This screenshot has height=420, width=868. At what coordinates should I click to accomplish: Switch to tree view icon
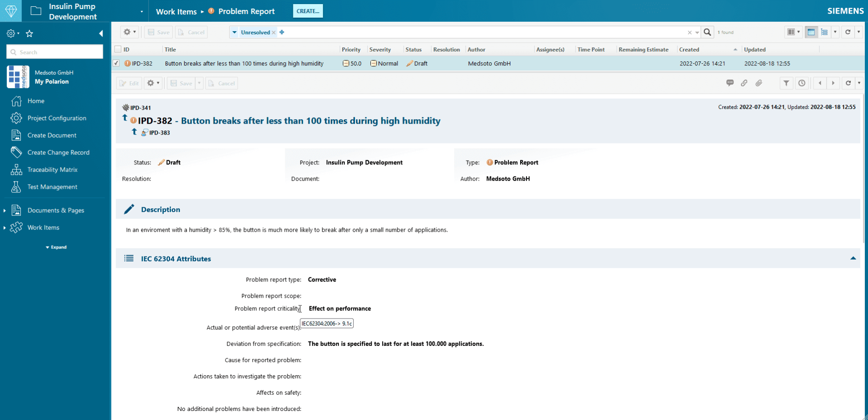tap(824, 32)
